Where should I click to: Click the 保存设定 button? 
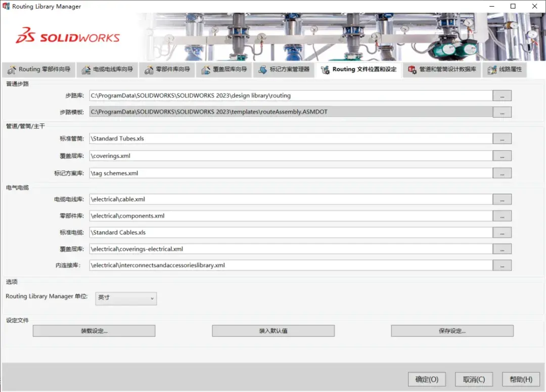coord(452,330)
